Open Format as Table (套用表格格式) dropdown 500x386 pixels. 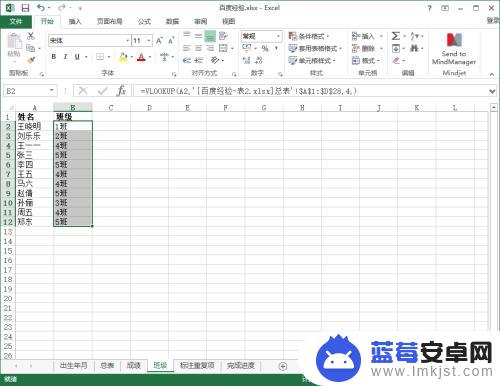(x=315, y=48)
